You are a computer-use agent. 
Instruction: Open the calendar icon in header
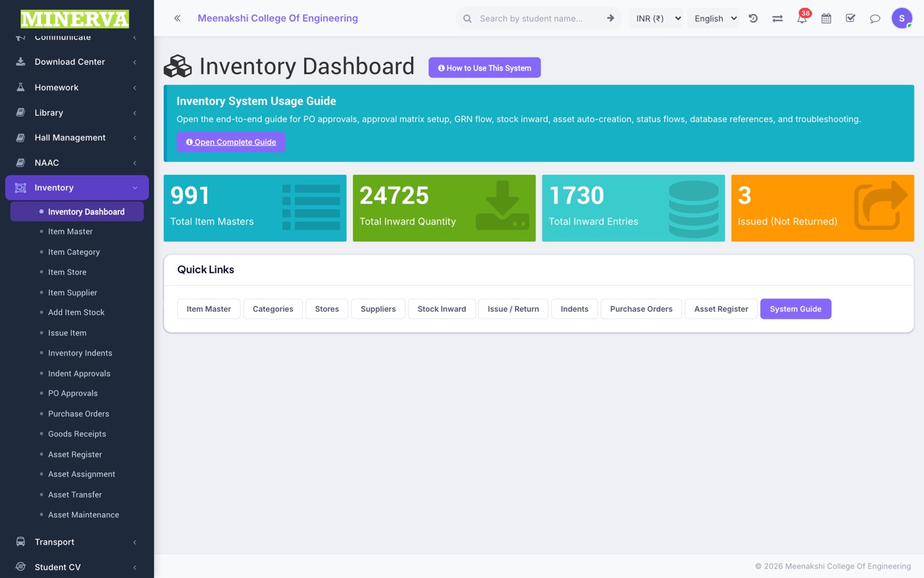826,18
